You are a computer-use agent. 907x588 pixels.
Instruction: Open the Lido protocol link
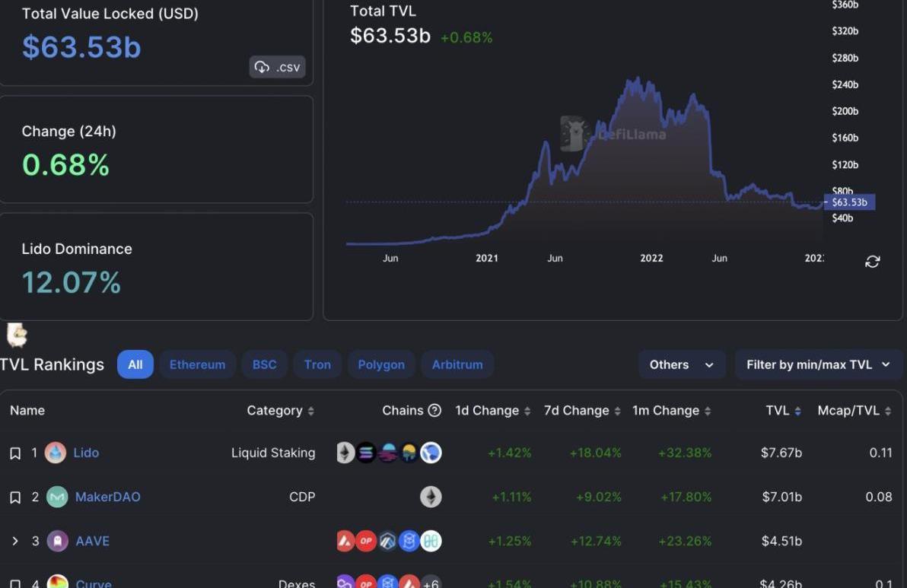[86, 453]
